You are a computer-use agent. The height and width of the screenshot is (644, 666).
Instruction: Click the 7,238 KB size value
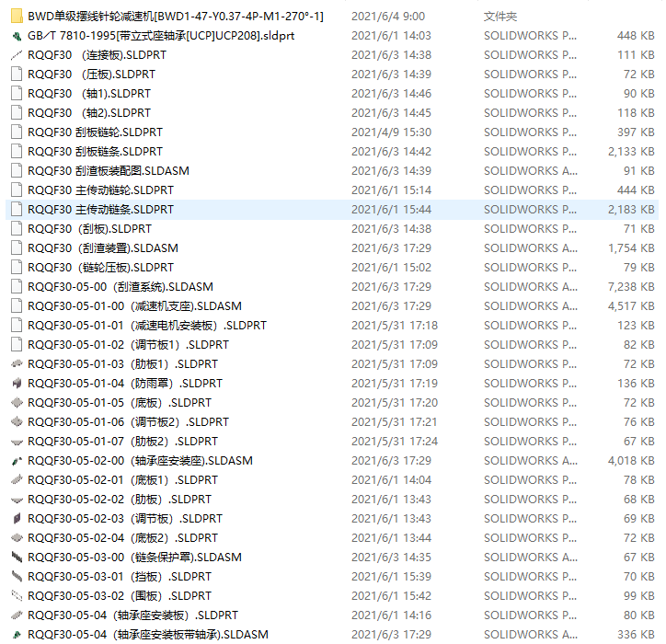(x=631, y=287)
